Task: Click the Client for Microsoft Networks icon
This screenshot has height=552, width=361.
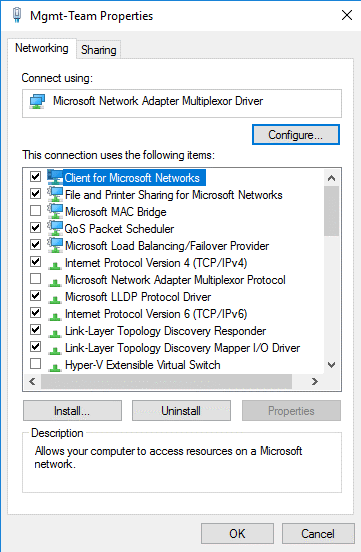Action: coord(55,177)
